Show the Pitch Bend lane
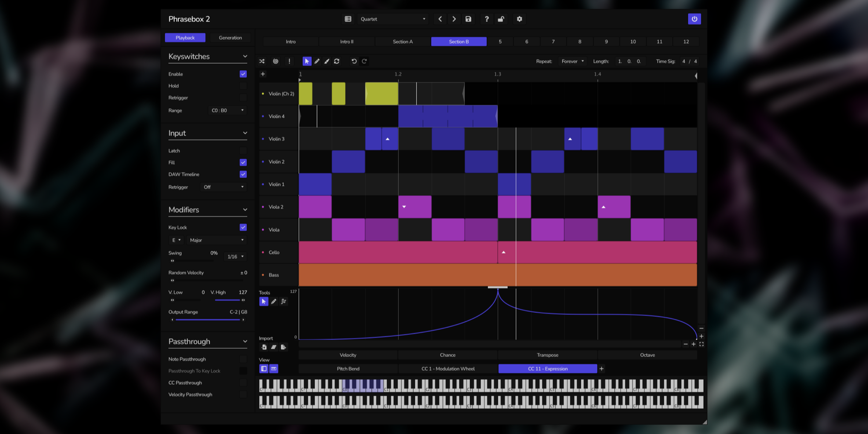The width and height of the screenshot is (868, 434). 348,368
